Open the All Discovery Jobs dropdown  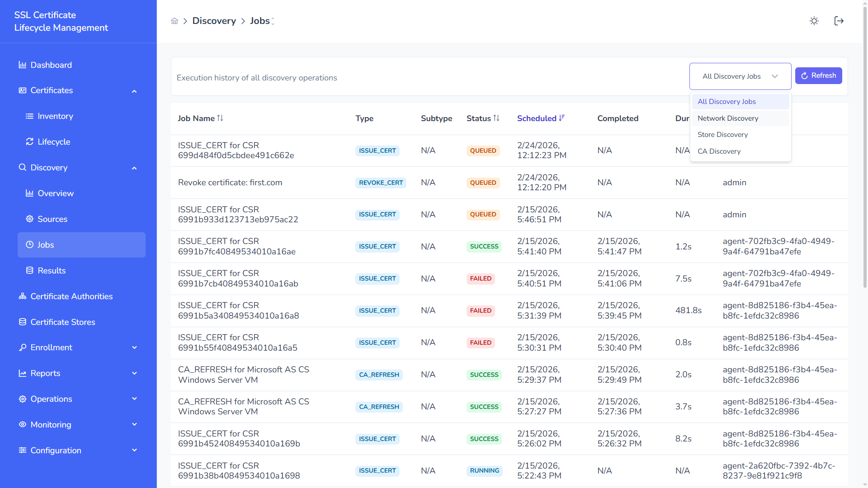coord(740,76)
